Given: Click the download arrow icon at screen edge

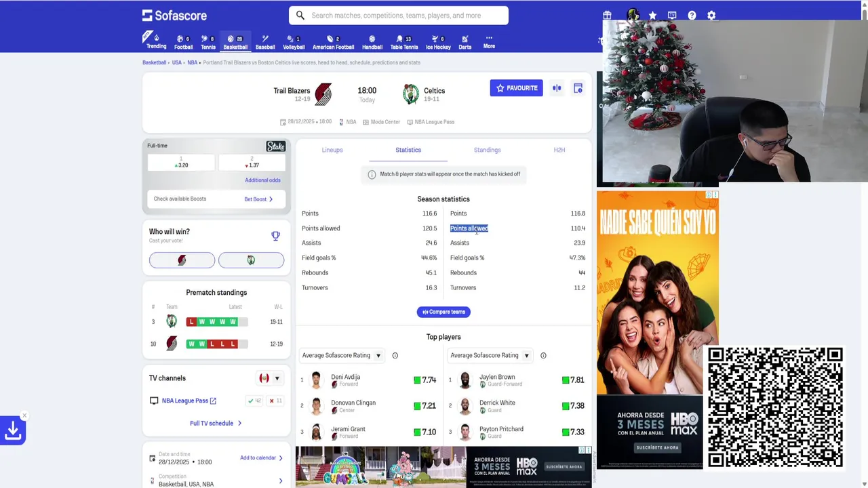Looking at the screenshot, I should coord(13,430).
